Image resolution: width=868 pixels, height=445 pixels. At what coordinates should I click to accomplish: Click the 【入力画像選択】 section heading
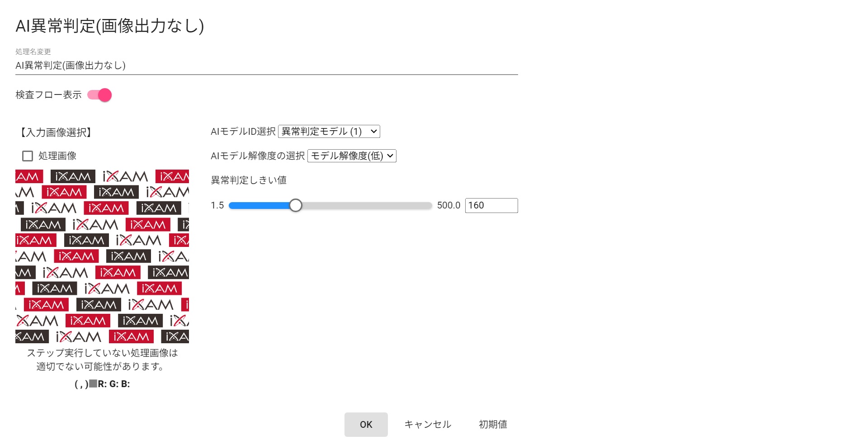pos(56,133)
